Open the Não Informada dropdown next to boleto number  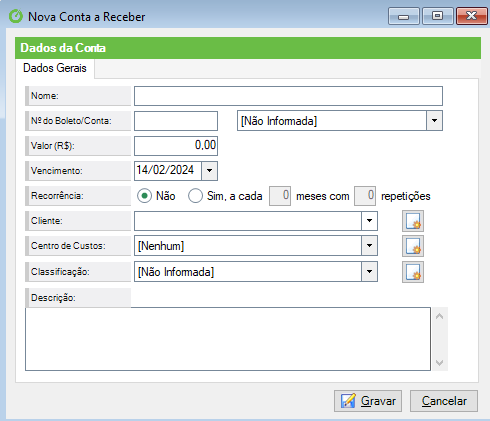pyautogui.click(x=434, y=121)
